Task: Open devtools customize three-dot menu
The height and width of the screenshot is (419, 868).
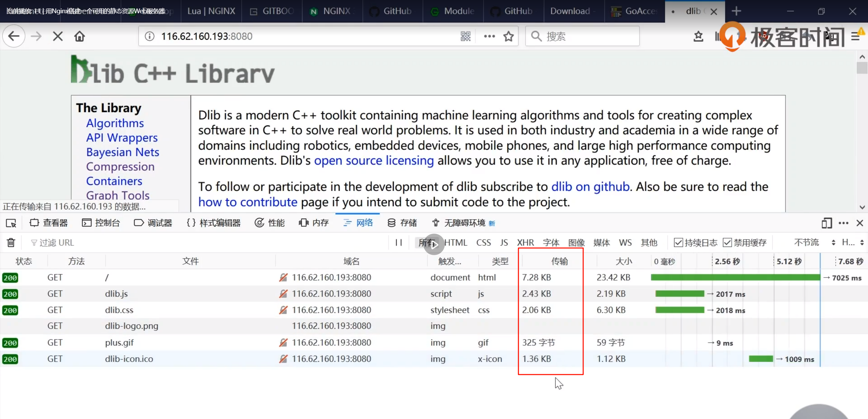Action: tap(843, 223)
